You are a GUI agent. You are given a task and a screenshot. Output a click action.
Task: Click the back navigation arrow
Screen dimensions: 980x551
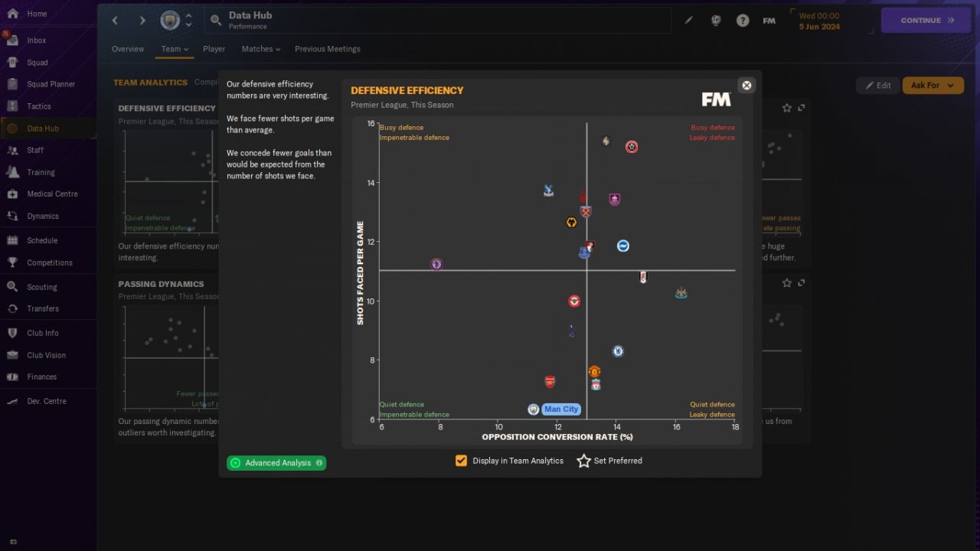[x=116, y=21]
